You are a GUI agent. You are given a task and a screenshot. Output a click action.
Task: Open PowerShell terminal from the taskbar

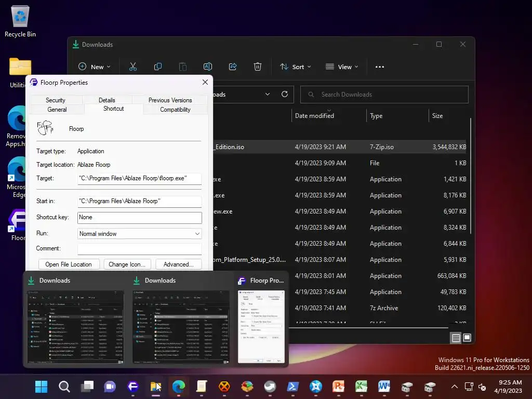(x=293, y=387)
